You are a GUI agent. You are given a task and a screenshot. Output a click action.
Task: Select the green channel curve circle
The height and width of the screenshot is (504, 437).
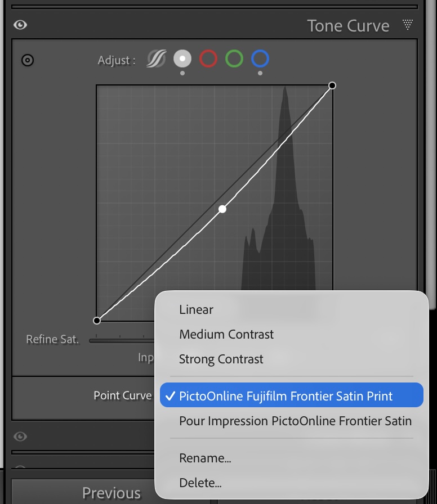tap(234, 58)
